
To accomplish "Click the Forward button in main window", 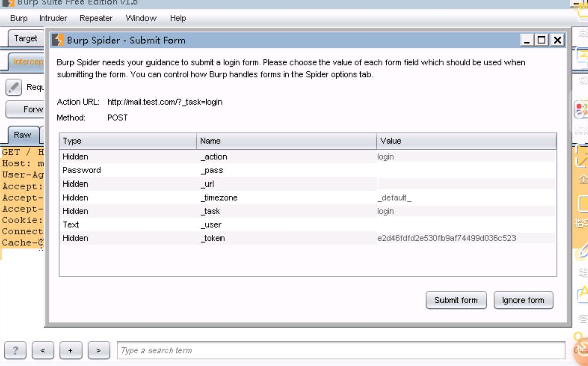I will 25,110.
